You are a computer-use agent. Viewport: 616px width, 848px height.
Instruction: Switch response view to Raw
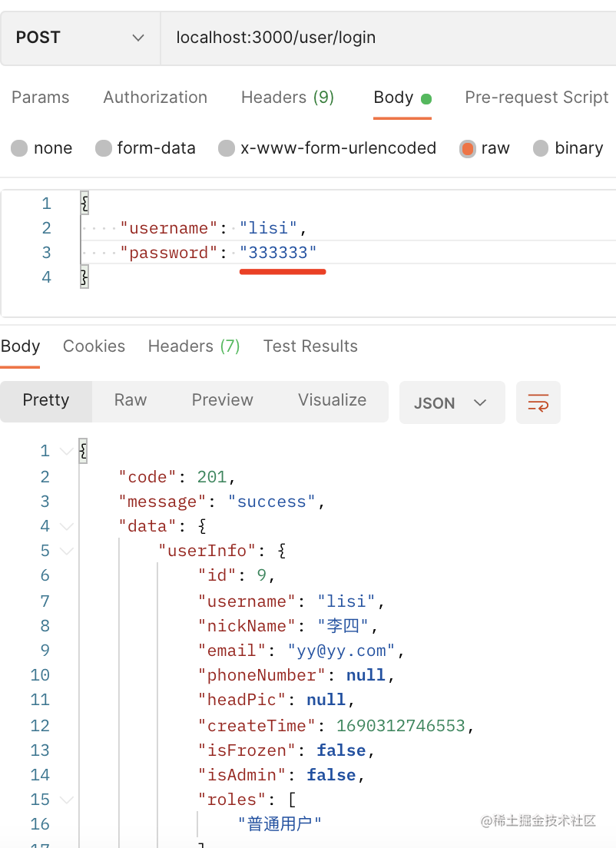pyautogui.click(x=131, y=400)
